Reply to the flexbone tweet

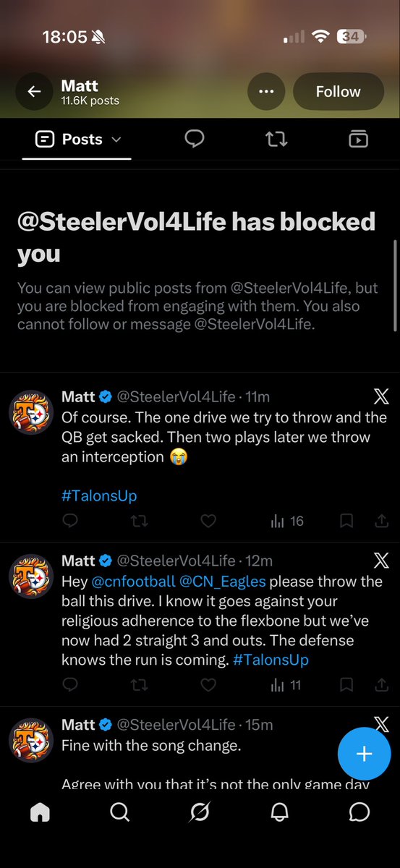coord(70,684)
